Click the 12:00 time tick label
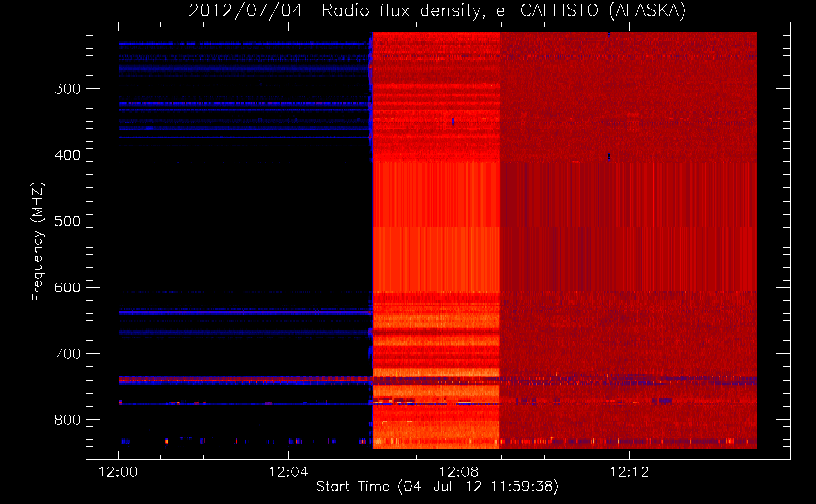816x504 pixels. 118,472
